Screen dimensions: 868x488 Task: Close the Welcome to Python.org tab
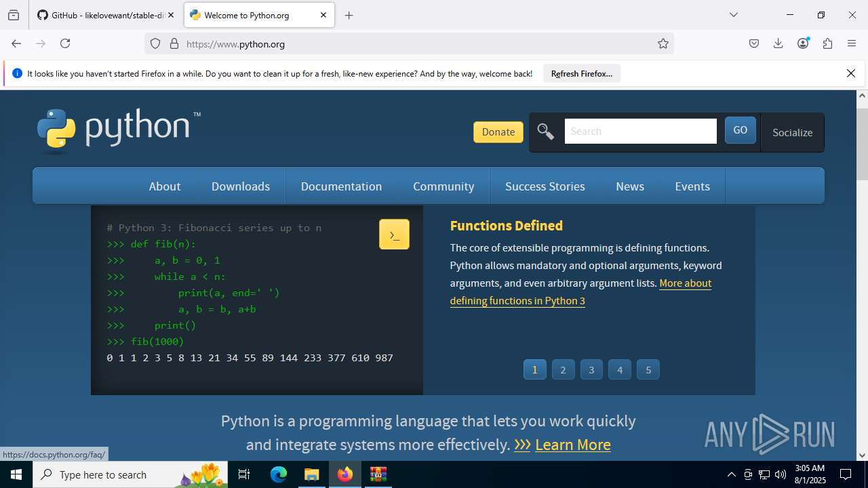coord(323,15)
